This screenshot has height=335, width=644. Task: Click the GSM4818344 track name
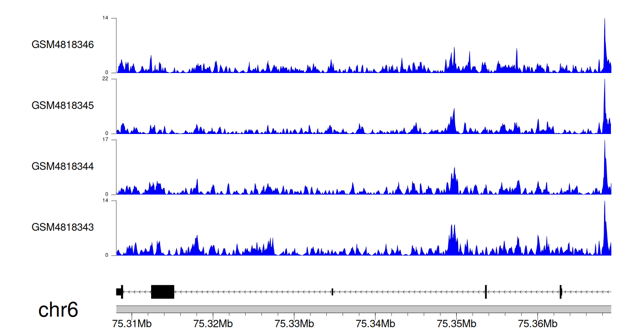63,166
